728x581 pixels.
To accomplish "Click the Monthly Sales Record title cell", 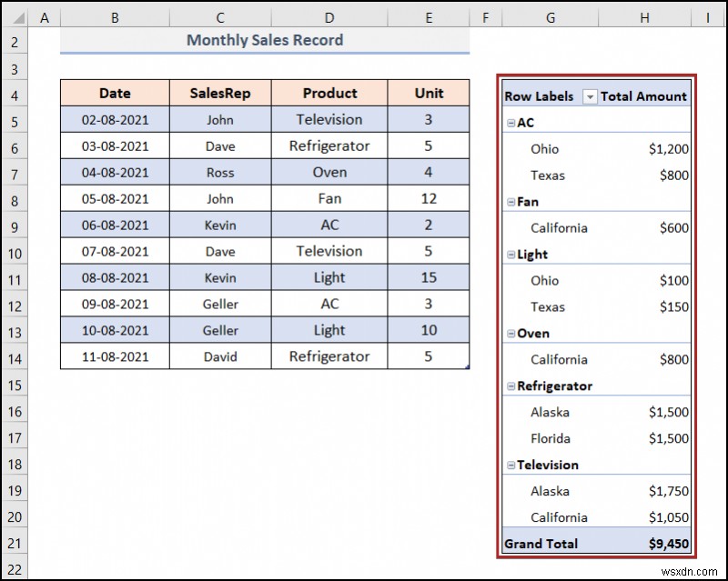I will [265, 40].
